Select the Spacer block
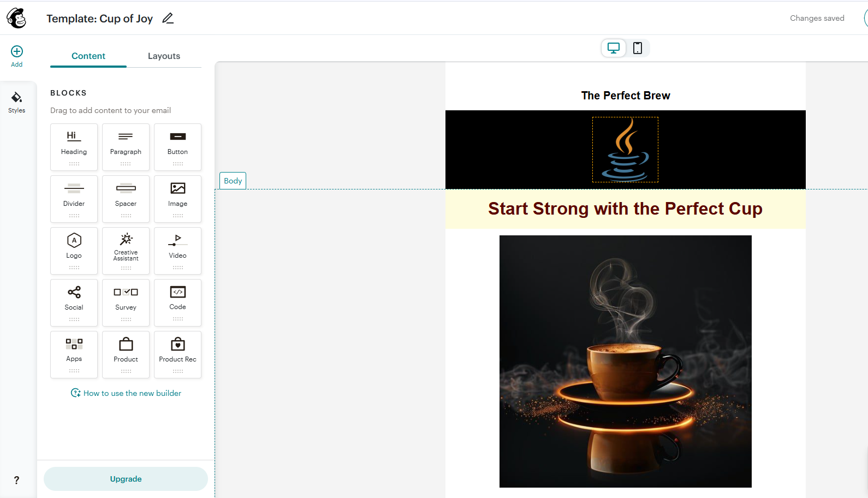 (x=126, y=199)
